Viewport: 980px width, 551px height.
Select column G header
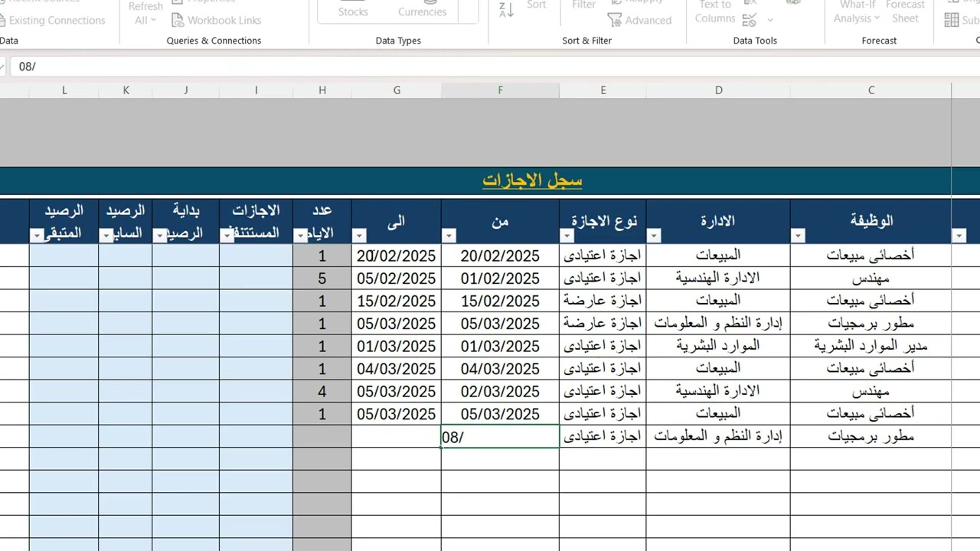397,90
